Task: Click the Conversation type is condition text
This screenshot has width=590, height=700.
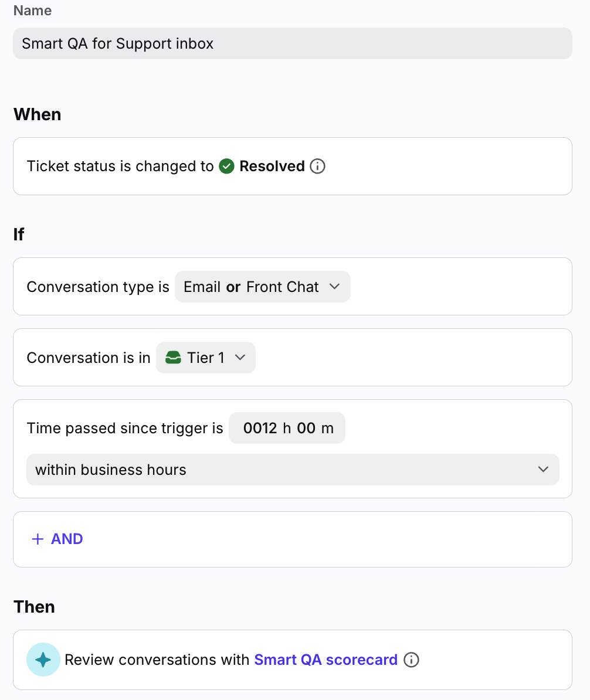Action: click(x=98, y=287)
